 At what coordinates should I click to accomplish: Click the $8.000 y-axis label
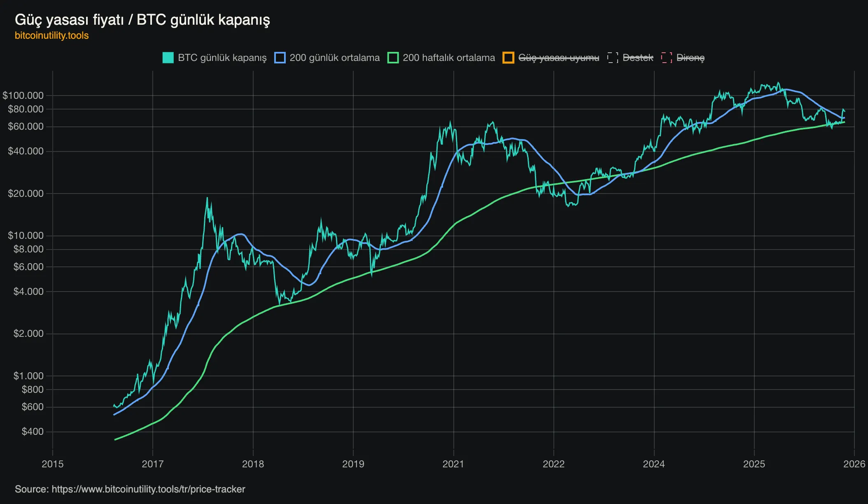(x=28, y=249)
